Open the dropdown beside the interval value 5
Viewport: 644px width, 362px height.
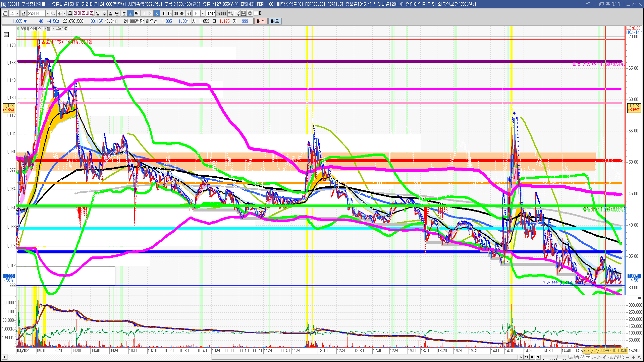[x=203, y=13]
